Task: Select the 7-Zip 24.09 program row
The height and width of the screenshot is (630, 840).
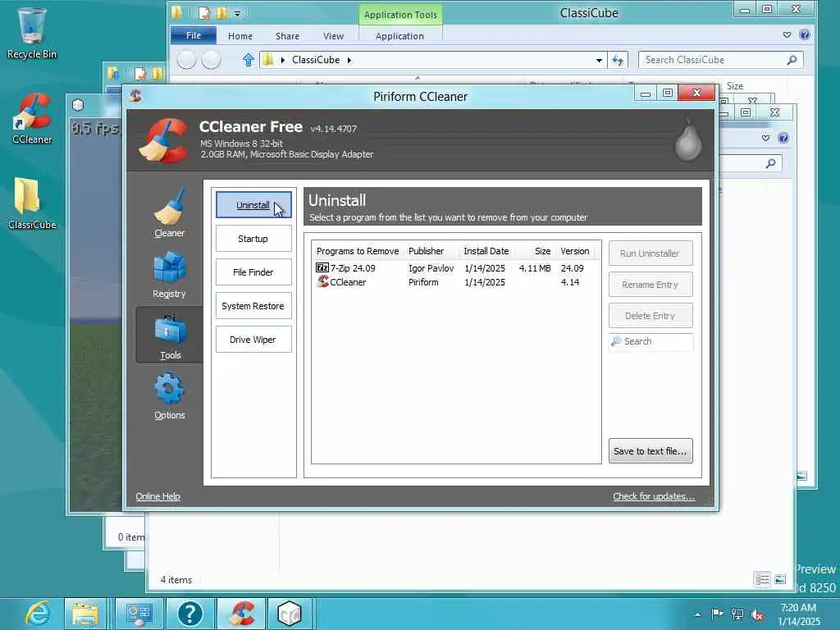Action: coord(455,268)
